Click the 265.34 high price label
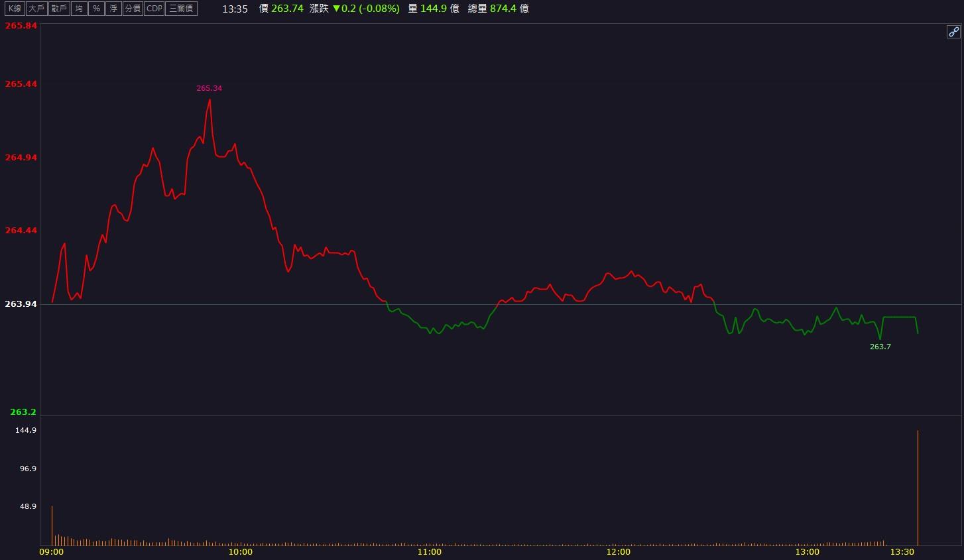The image size is (964, 560). click(209, 88)
